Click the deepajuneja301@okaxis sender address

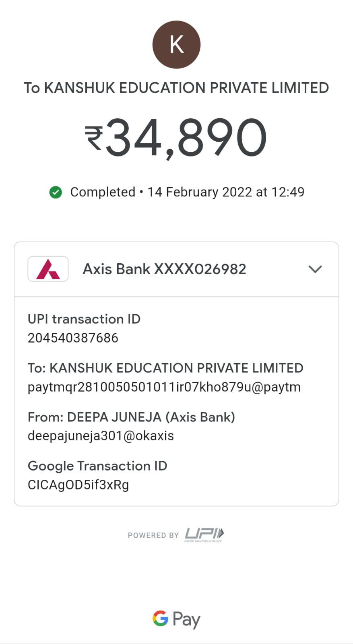(101, 436)
